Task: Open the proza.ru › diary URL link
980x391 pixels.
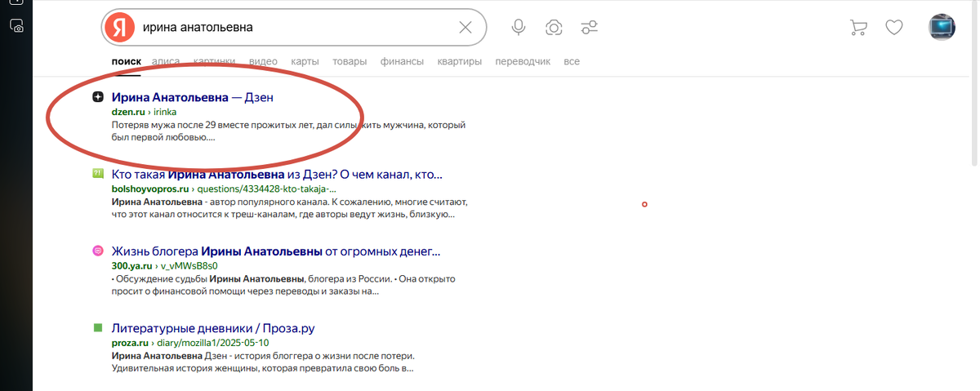Action: point(190,343)
